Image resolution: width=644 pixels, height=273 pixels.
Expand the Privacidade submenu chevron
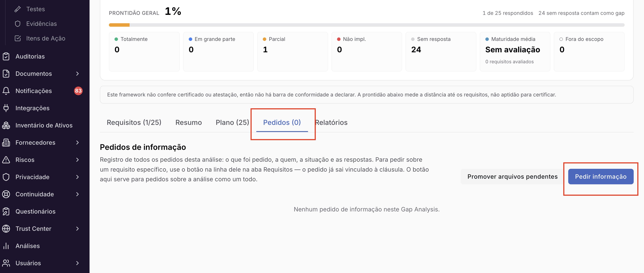point(77,177)
